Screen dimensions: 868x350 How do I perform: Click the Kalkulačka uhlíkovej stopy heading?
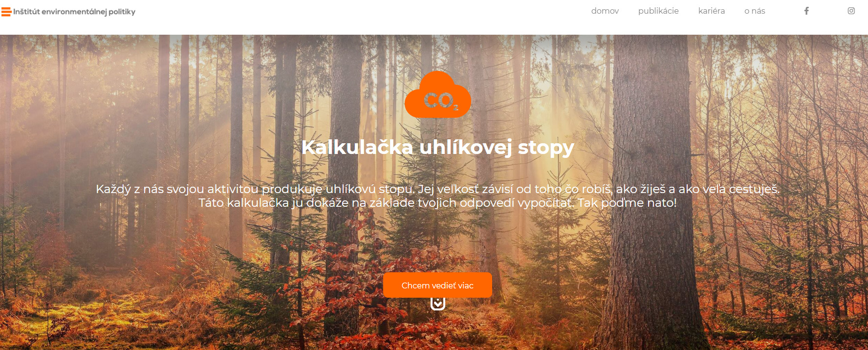pyautogui.click(x=437, y=148)
